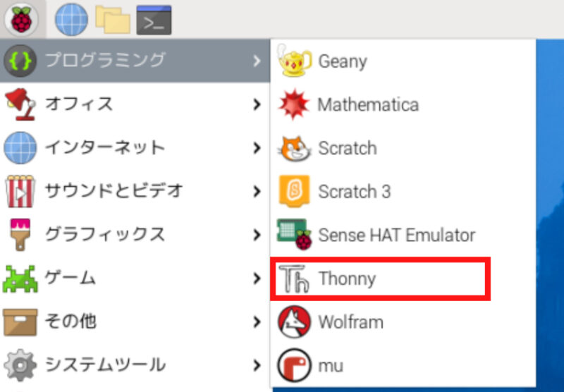
Task: Click the Geany teapot icon
Action: click(294, 61)
